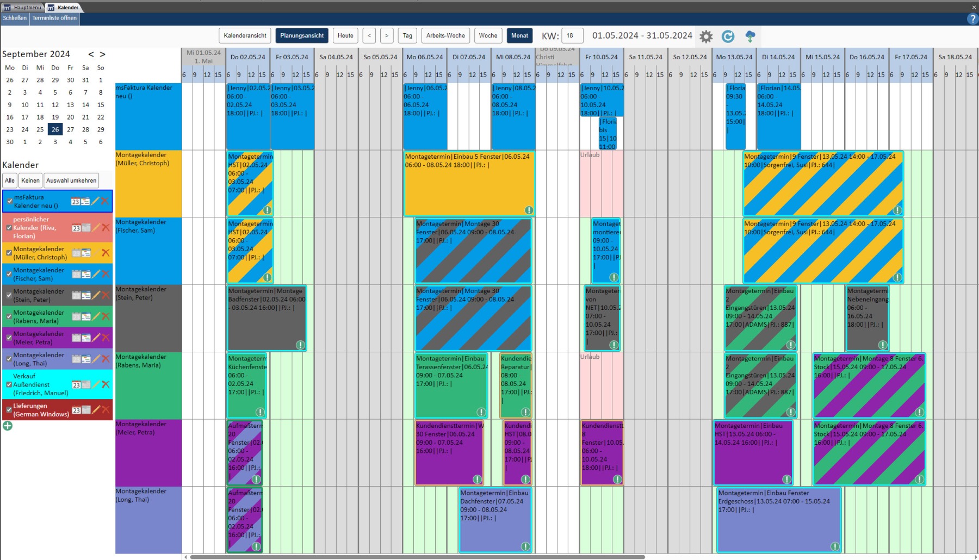Toggle Verkauf Außendienst calendar checkbox
This screenshot has height=560, width=979.
click(x=9, y=384)
